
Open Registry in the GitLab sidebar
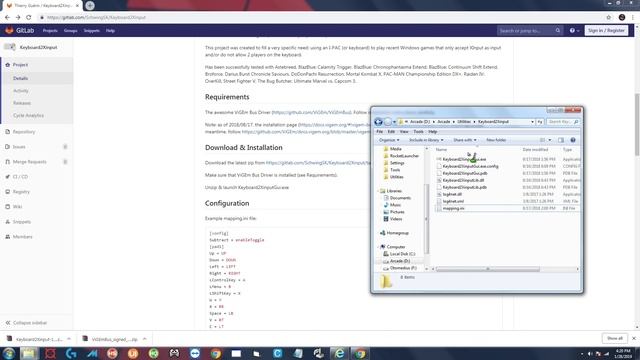click(x=21, y=192)
